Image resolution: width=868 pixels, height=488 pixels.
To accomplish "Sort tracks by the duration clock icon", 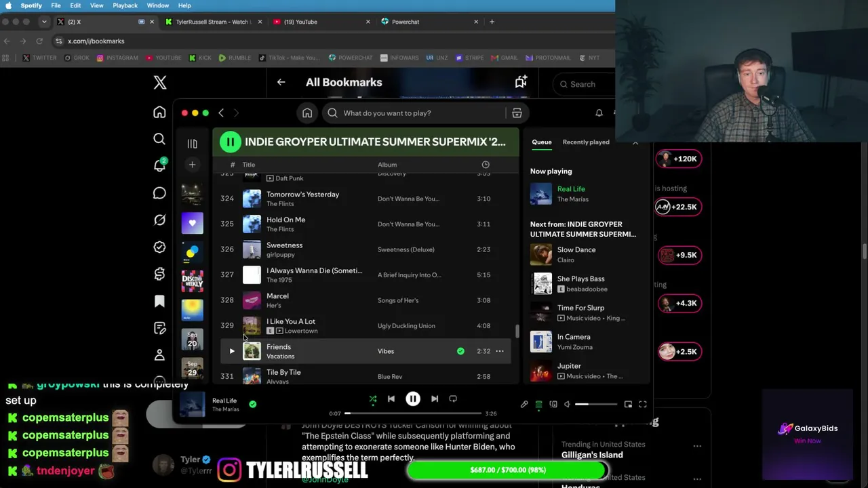I will click(x=486, y=165).
